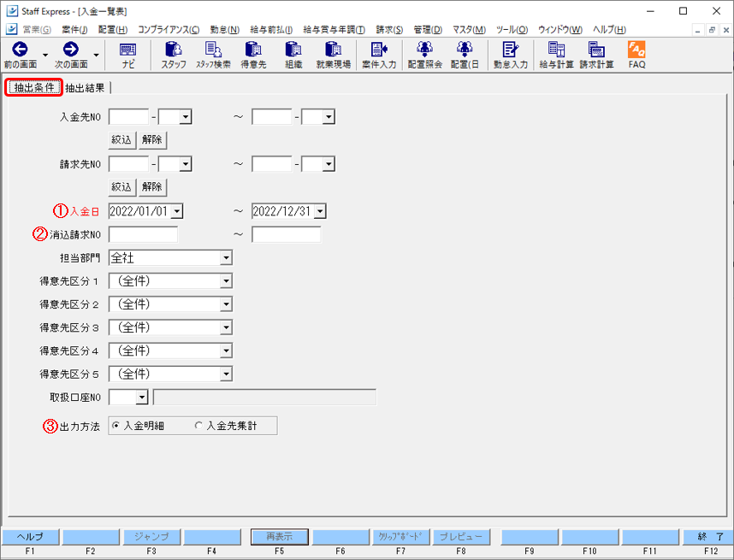This screenshot has width=734, height=560.
Task: Go back with 前の画面 arrow icon
Action: [x=20, y=49]
